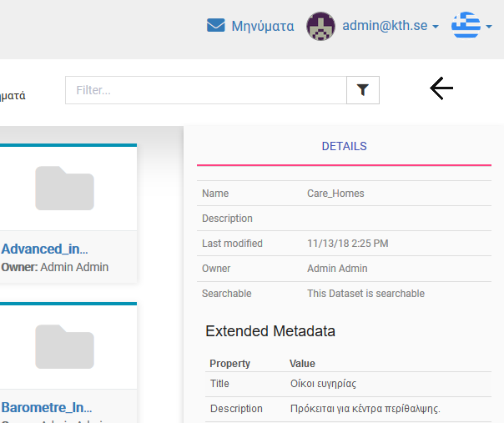Click the Care_Homes name value
Screen dimensions: 504x423
[x=335, y=194]
